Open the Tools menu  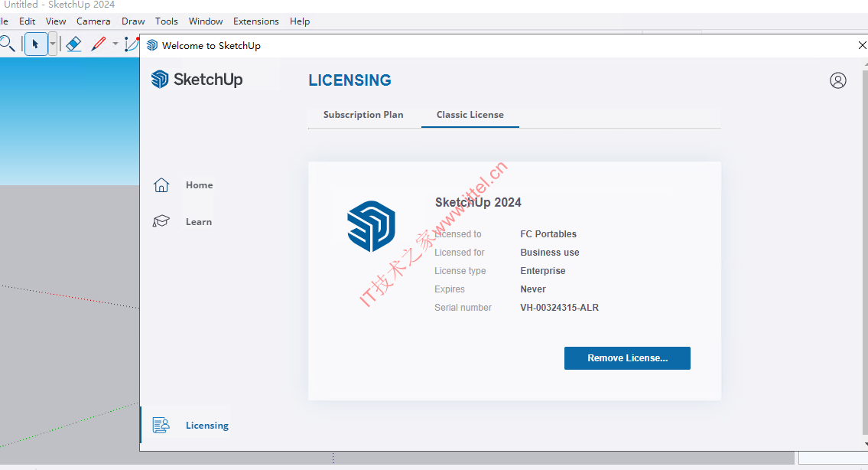point(167,21)
